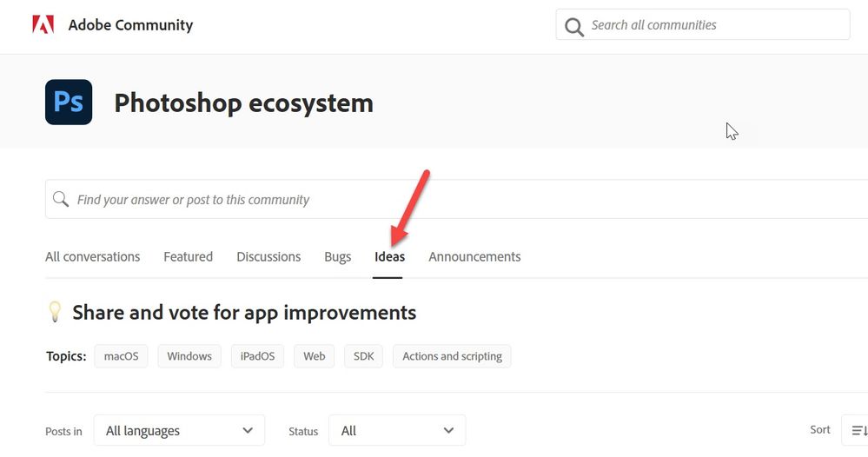
Task: Expand the Status All dropdown
Action: (x=397, y=430)
